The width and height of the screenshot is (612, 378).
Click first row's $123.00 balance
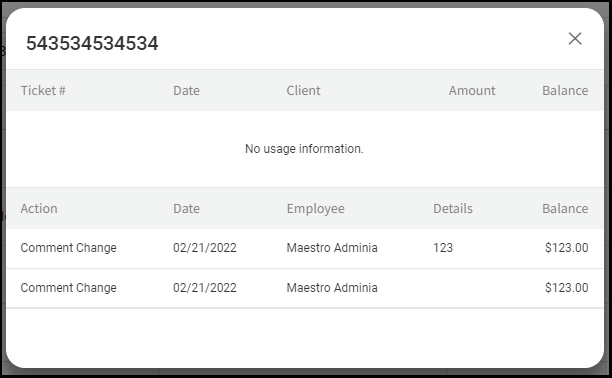tap(566, 248)
